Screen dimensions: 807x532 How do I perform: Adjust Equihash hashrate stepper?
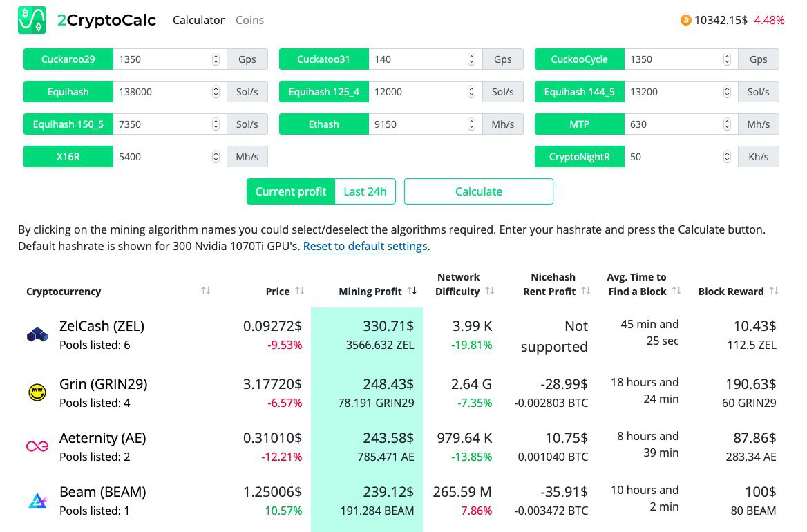point(216,92)
